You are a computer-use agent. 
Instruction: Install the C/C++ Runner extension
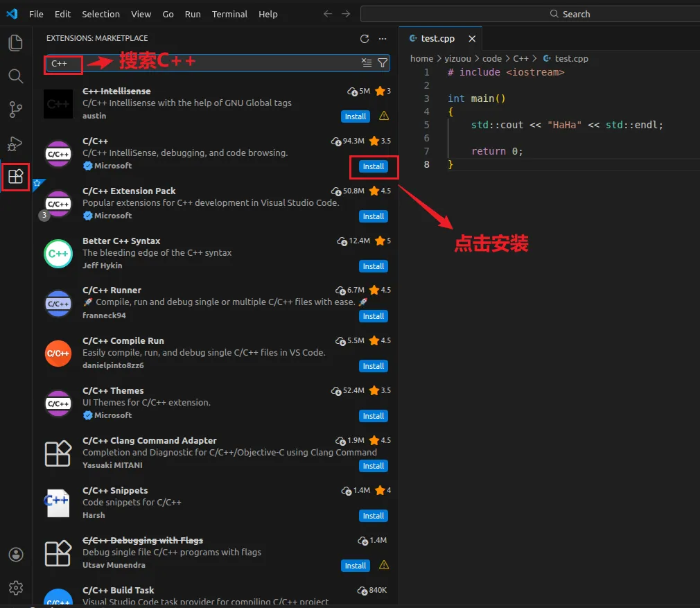[373, 317]
